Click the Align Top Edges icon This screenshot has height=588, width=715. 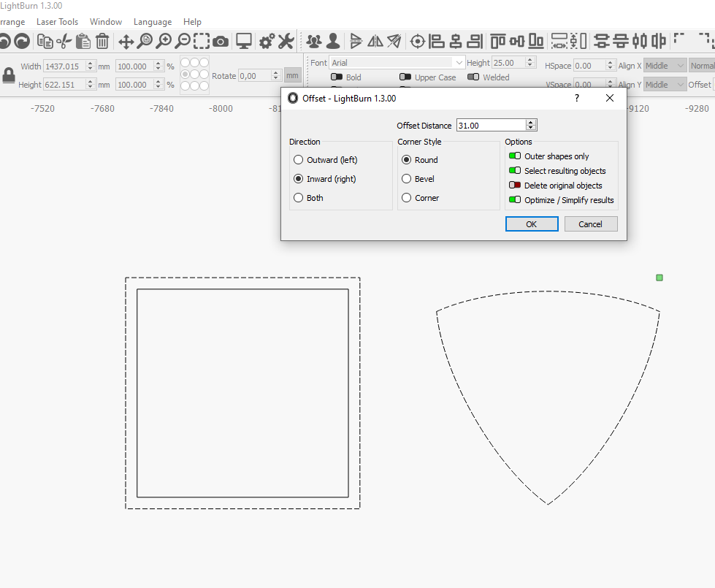(498, 42)
